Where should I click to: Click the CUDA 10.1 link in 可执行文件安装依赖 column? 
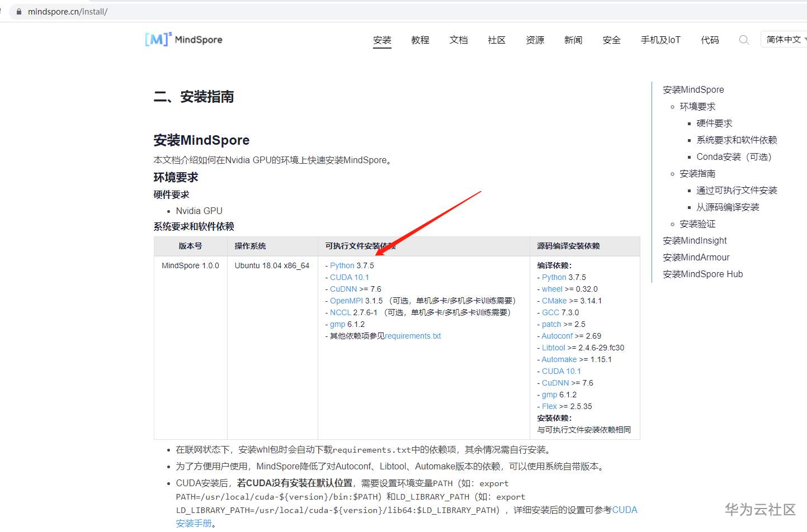pos(350,277)
